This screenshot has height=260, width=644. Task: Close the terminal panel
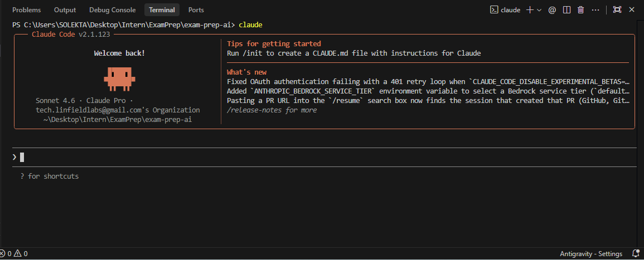pos(632,10)
